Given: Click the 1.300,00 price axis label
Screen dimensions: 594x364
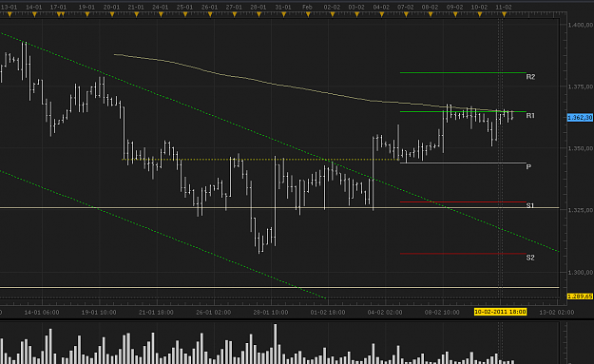Looking at the screenshot, I should point(581,273).
